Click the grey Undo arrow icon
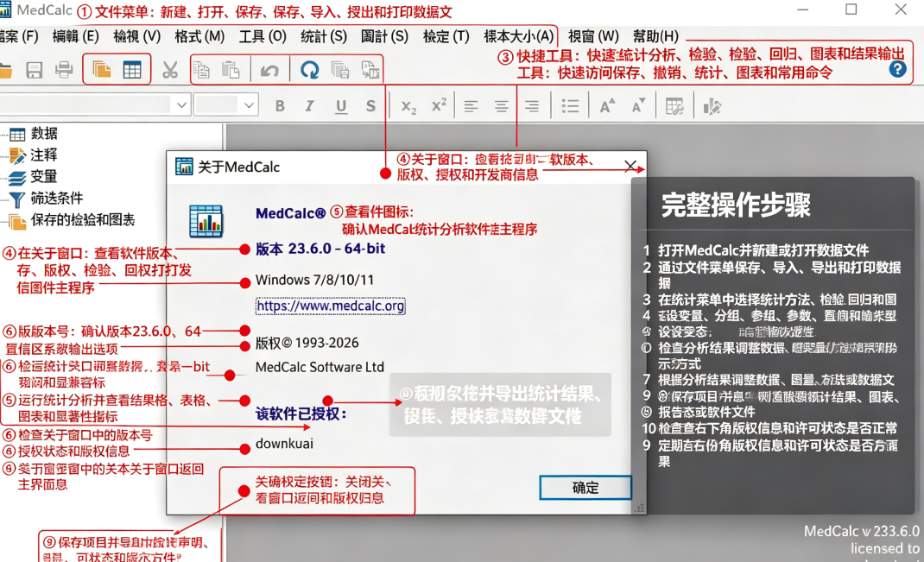The image size is (924, 562). (270, 71)
